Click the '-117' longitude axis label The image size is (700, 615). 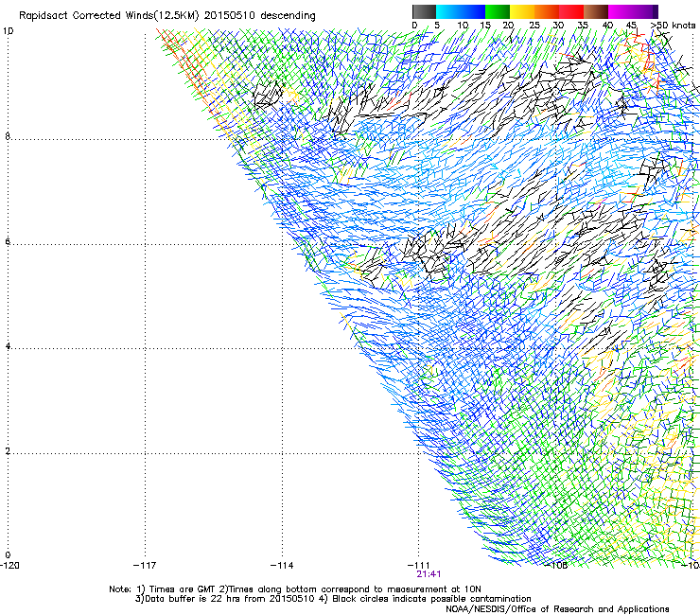145,566
